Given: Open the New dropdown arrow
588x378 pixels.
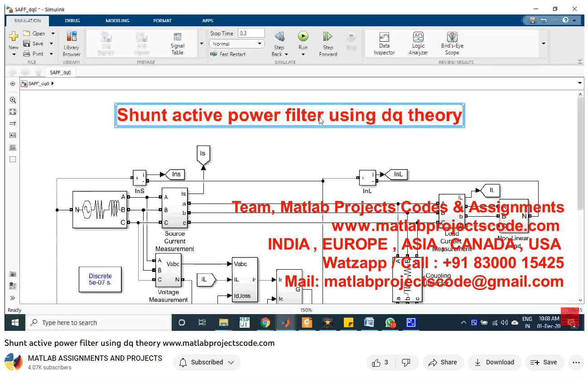Looking at the screenshot, I should 14,54.
